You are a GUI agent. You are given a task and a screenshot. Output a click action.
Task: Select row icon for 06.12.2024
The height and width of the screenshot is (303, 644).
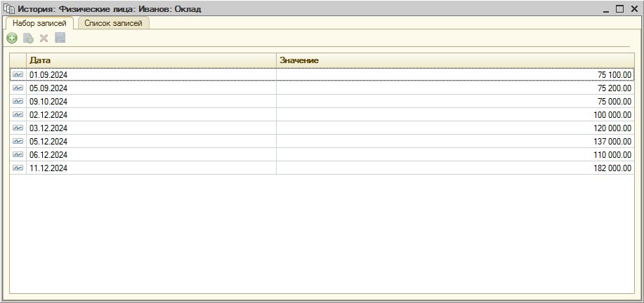tap(18, 154)
